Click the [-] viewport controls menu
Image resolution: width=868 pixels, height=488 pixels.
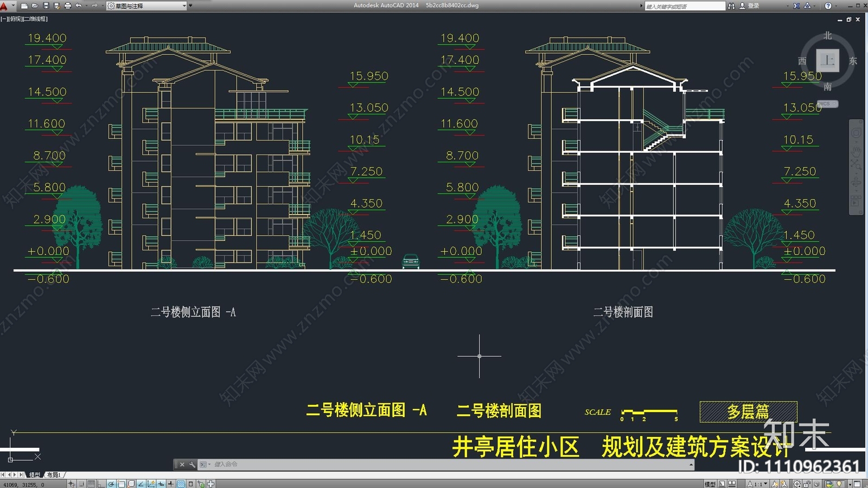(4, 19)
